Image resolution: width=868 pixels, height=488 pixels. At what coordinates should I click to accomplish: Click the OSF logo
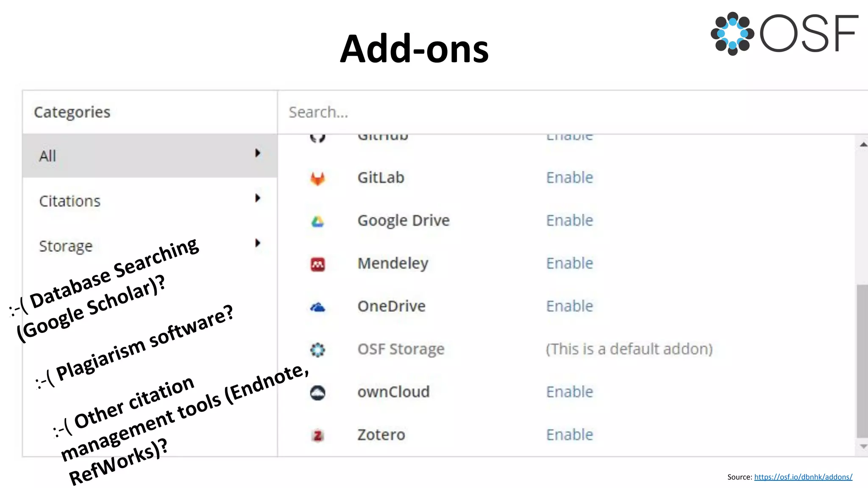pyautogui.click(x=785, y=33)
